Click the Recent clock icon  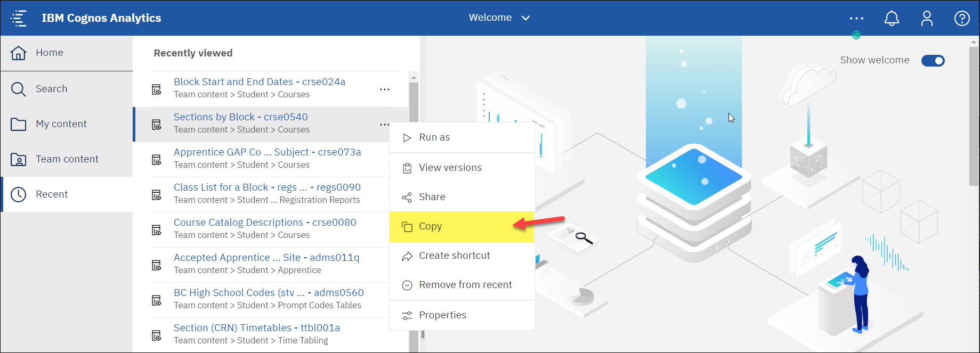[x=18, y=194]
